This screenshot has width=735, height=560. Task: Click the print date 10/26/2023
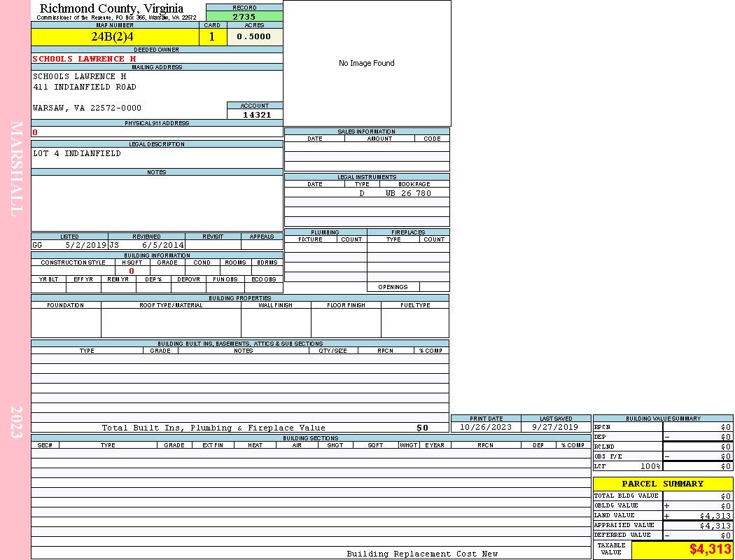click(x=486, y=427)
